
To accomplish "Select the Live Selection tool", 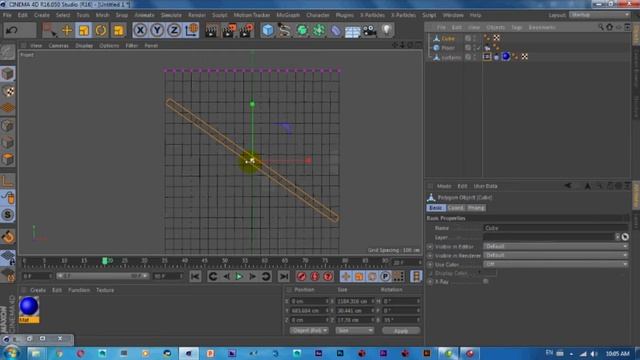I will pyautogui.click(x=49, y=30).
